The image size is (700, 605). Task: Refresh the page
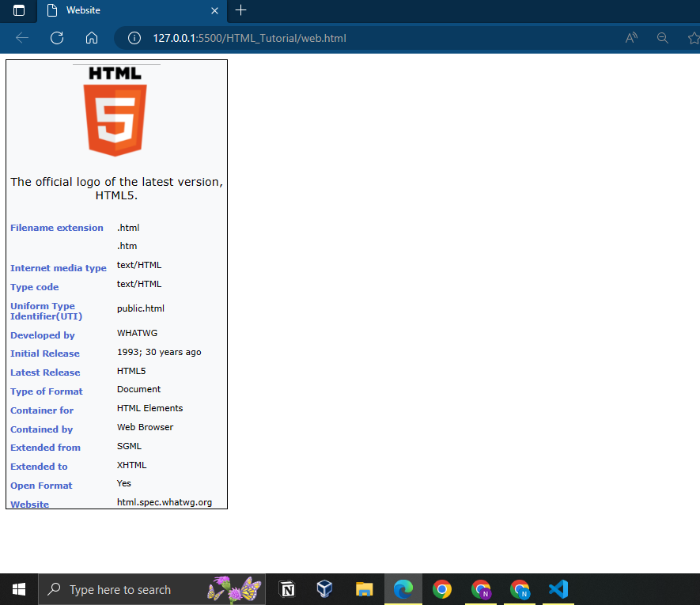[57, 38]
